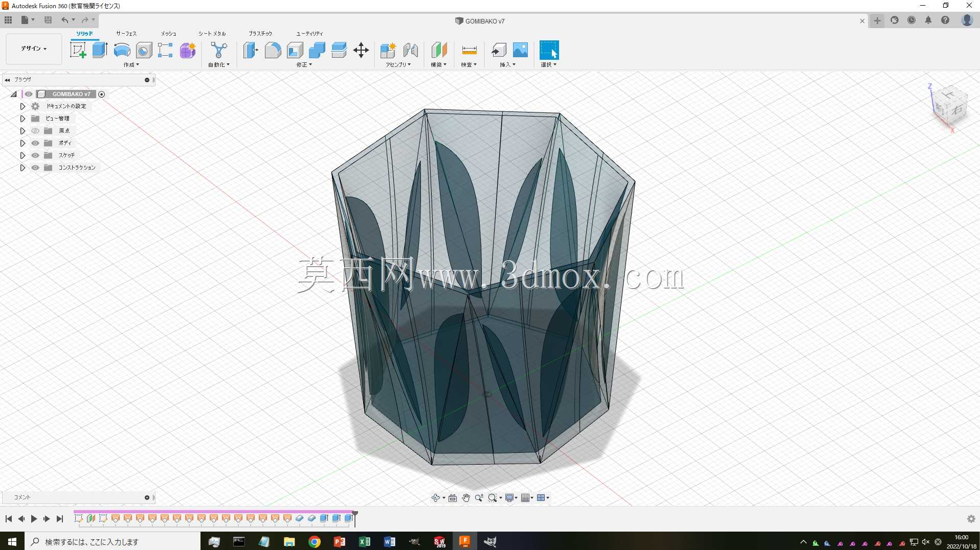Create a New Component
This screenshot has width=980, height=550.
coord(388,50)
